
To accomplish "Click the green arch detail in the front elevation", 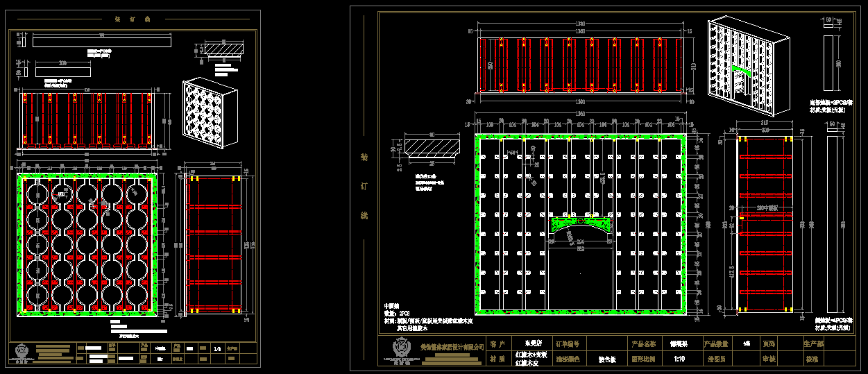I will [x=581, y=224].
